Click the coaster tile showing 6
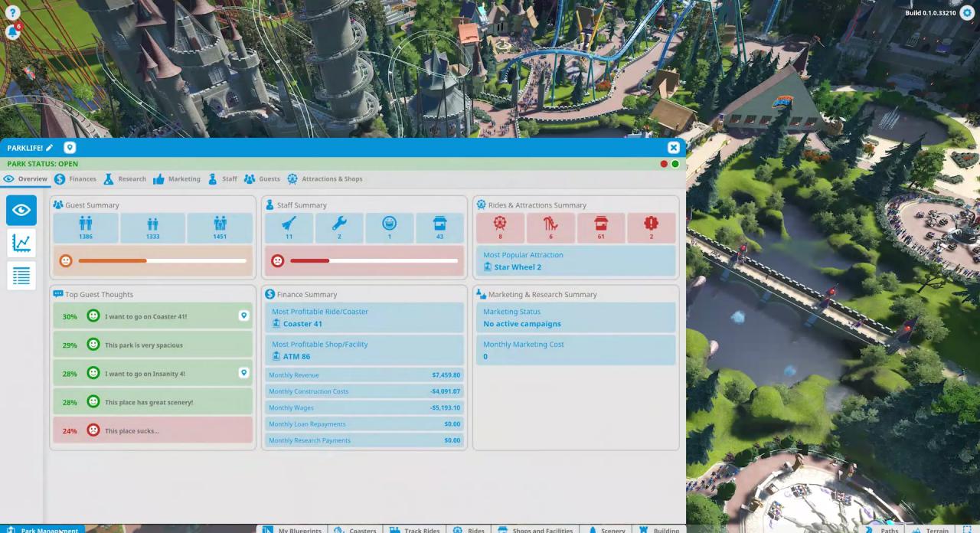 click(550, 228)
